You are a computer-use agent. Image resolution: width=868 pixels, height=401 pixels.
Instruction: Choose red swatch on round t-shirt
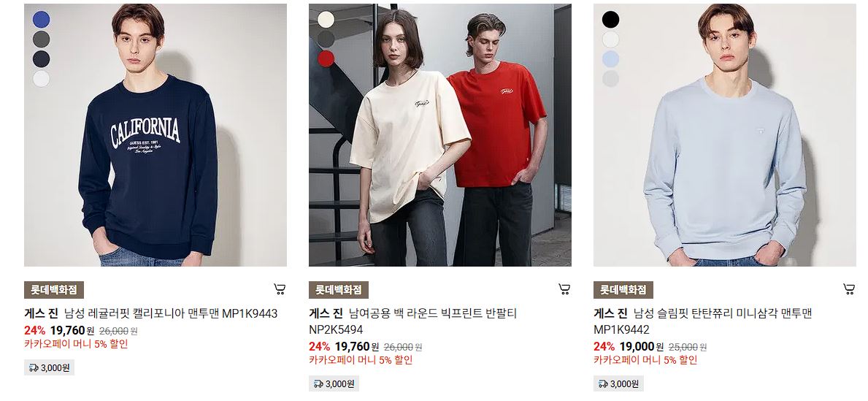326,58
